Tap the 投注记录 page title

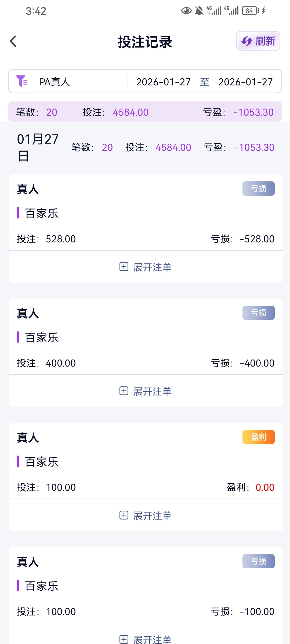click(145, 42)
